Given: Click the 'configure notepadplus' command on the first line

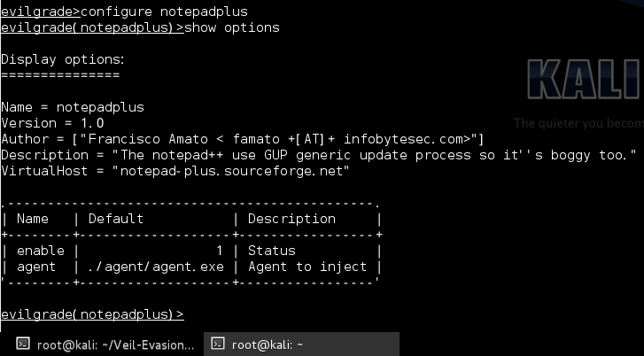Looking at the screenshot, I should coord(165,12).
